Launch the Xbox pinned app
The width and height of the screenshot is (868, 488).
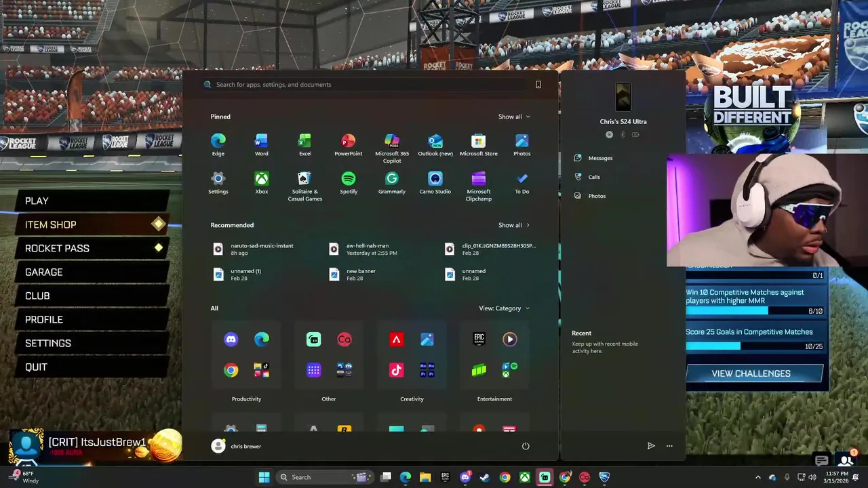point(261,182)
